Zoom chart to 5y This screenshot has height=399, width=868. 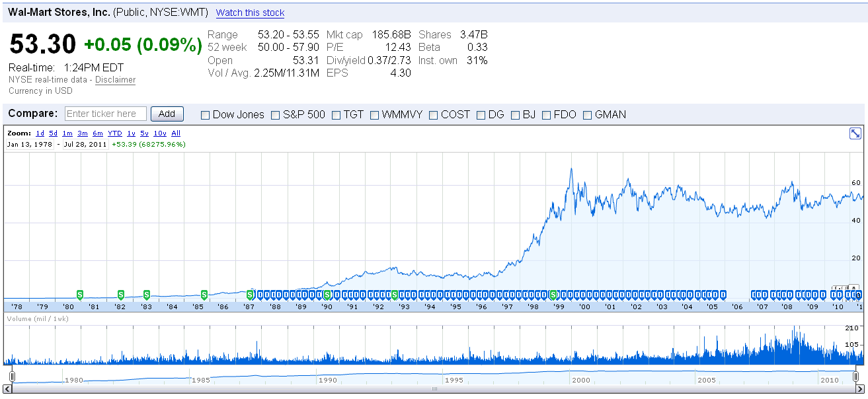(144, 133)
